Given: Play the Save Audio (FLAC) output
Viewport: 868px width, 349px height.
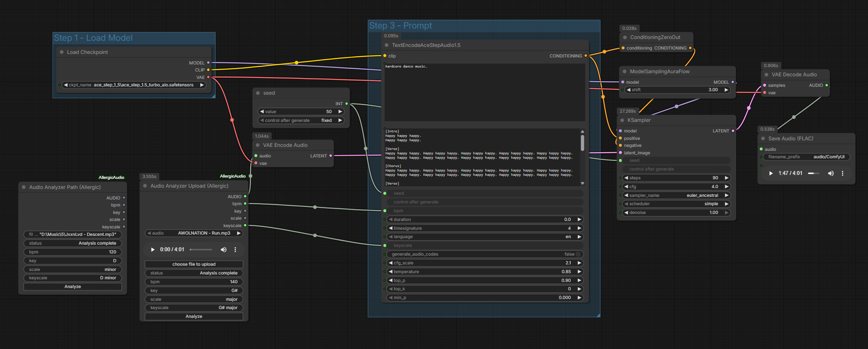Looking at the screenshot, I should pyautogui.click(x=771, y=173).
